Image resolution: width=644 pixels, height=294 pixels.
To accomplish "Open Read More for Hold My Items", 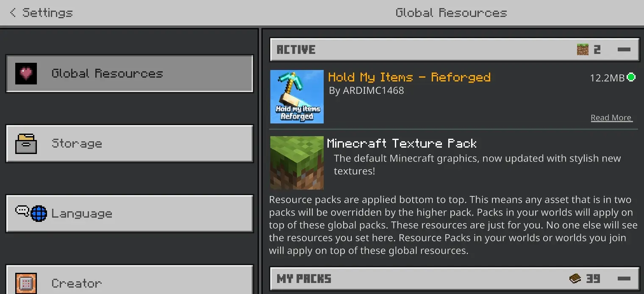I will (611, 118).
